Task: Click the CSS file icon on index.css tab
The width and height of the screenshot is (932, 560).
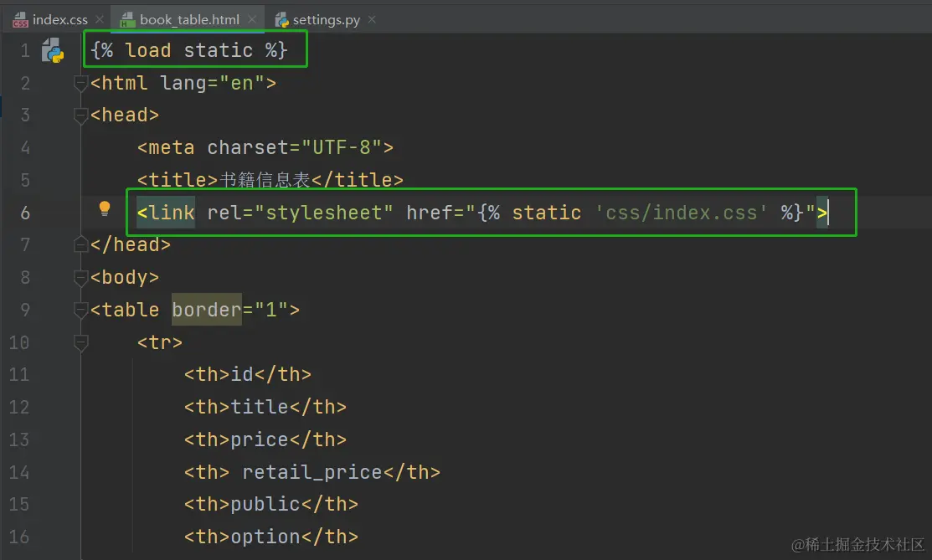Action: pos(20,20)
